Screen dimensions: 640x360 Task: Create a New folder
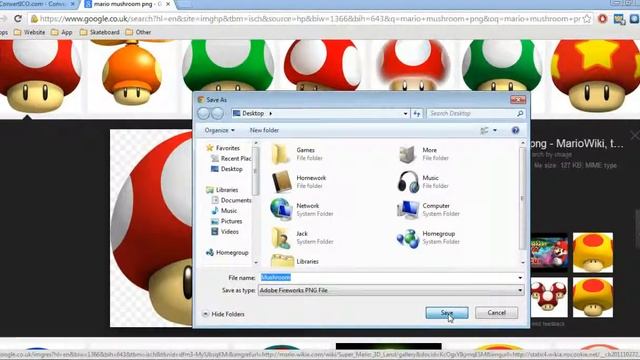264,130
